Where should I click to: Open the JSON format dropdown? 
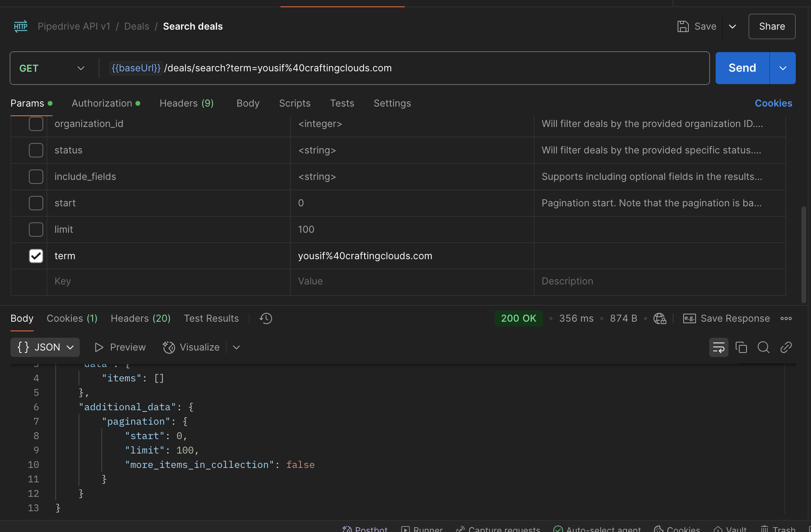click(45, 347)
